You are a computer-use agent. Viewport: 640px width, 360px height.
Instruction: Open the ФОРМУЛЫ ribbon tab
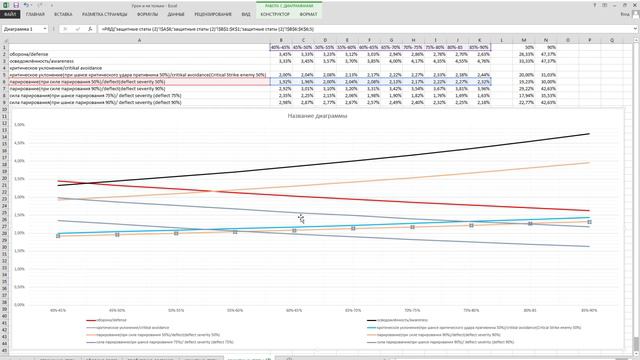pyautogui.click(x=147, y=14)
